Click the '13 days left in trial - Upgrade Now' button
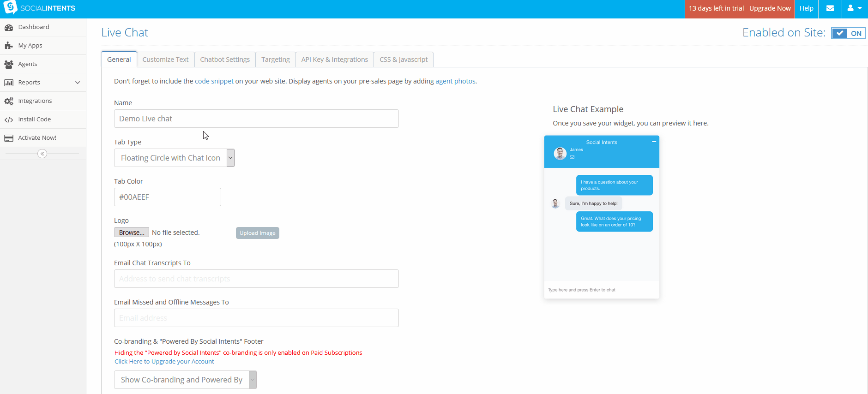 [740, 8]
